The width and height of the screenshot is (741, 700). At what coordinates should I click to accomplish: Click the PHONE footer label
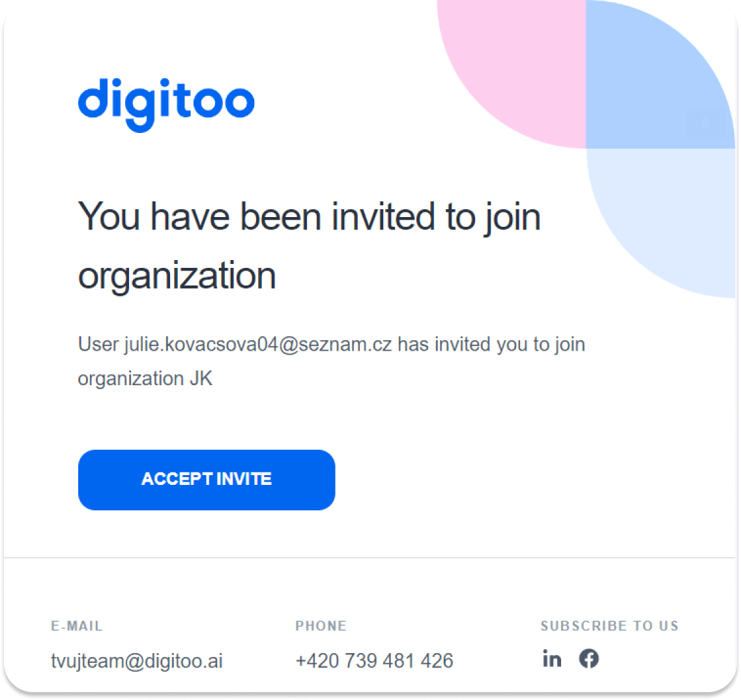coord(321,626)
